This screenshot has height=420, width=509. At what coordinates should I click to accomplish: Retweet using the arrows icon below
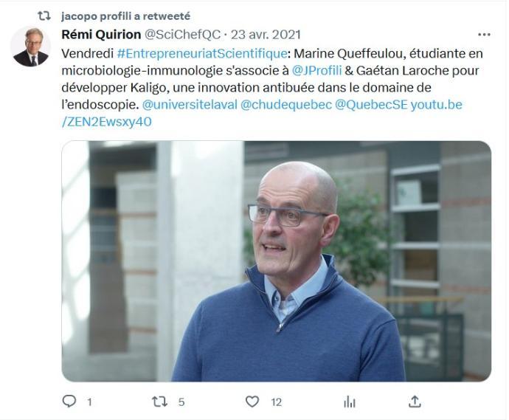click(x=160, y=402)
